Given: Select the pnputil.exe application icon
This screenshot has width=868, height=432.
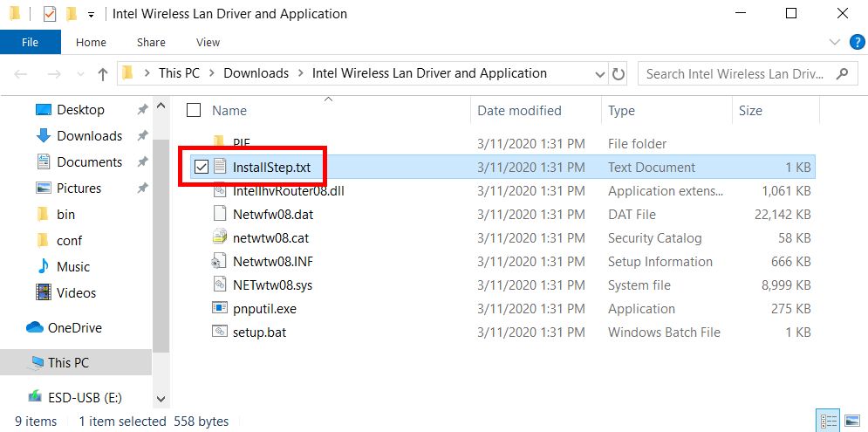Looking at the screenshot, I should click(x=220, y=308).
